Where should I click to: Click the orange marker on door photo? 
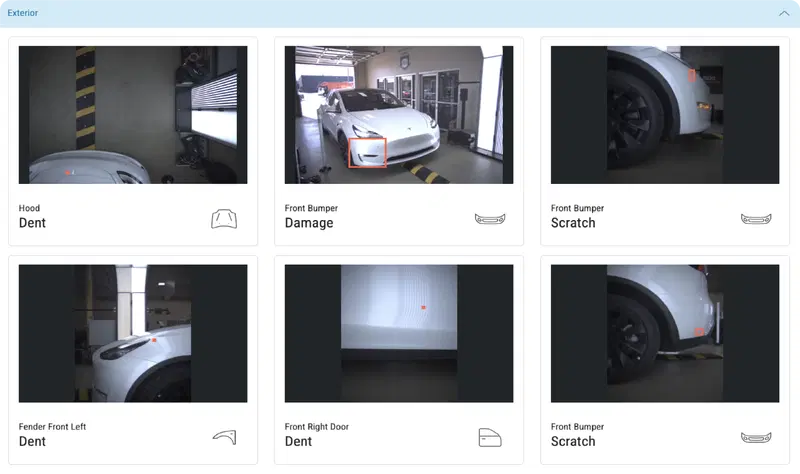[x=423, y=307]
